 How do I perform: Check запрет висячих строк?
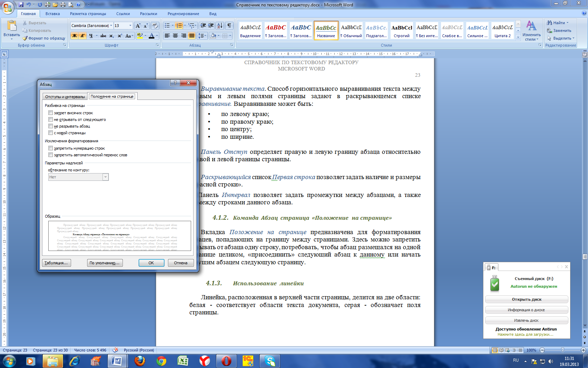pos(50,113)
